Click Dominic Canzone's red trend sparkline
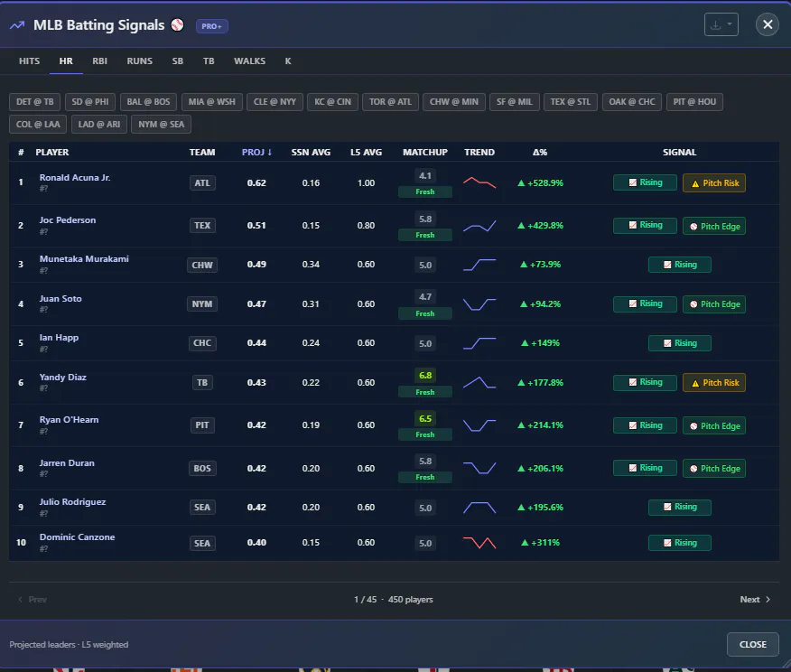 [x=479, y=543]
